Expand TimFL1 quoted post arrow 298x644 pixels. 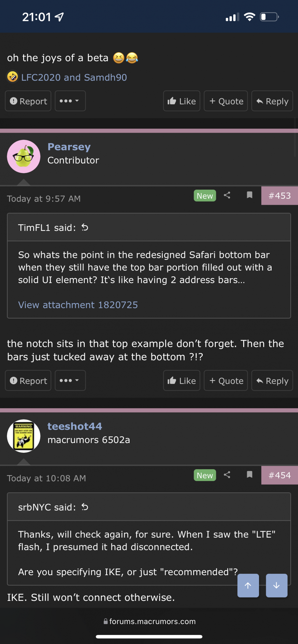[85, 228]
